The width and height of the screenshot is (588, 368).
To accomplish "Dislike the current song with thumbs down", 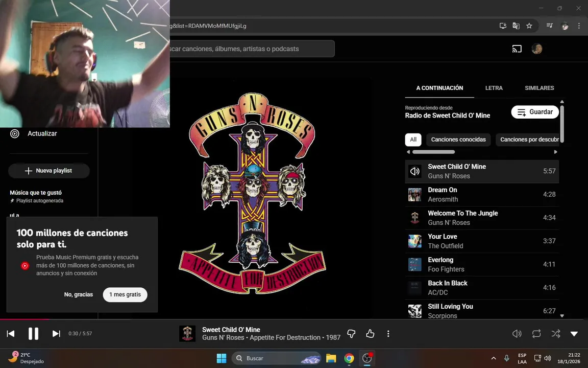I will [x=351, y=333].
